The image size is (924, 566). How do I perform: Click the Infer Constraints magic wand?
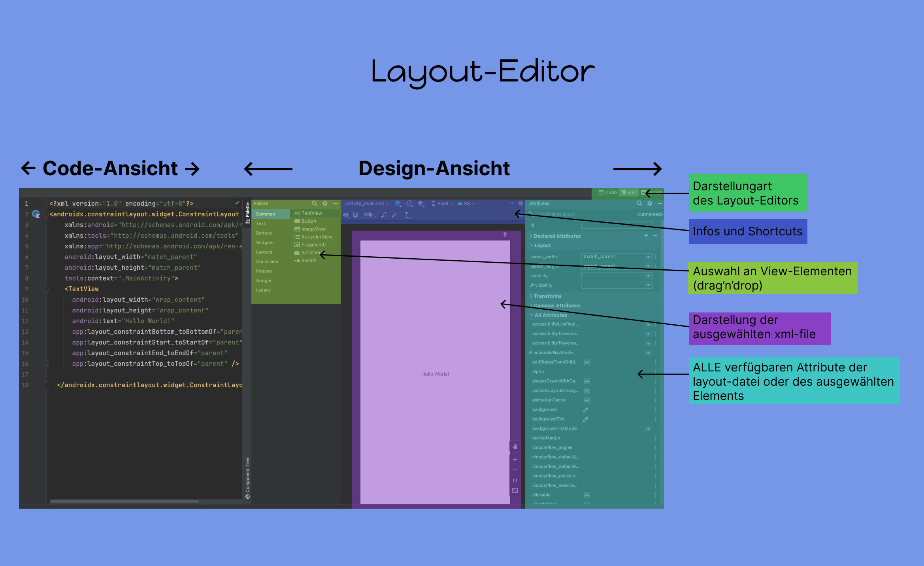coord(394,215)
